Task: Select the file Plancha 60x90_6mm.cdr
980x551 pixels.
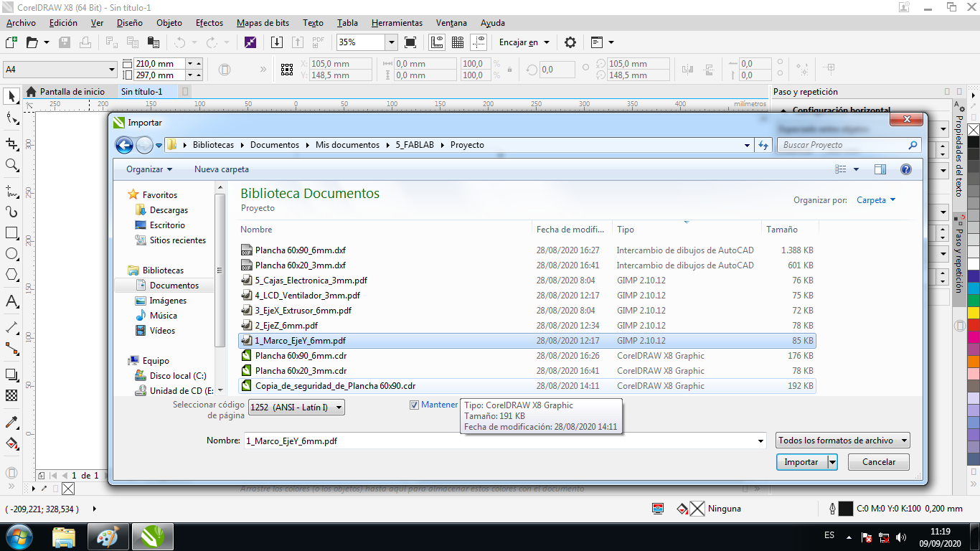Action: coord(527,356)
